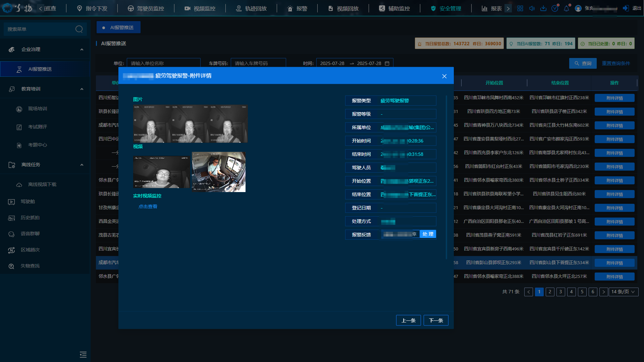Close the 附件详情 dialog with the X
This screenshot has height=362, width=644.
tap(444, 76)
